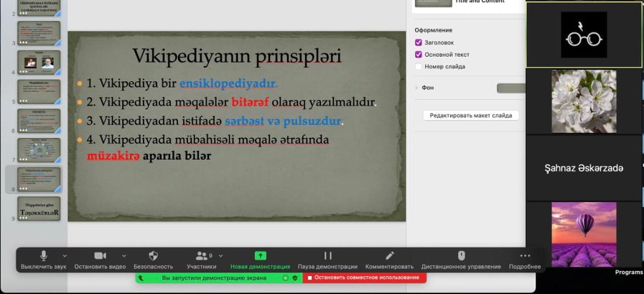Click the grey Фон color swatch

coord(511,88)
